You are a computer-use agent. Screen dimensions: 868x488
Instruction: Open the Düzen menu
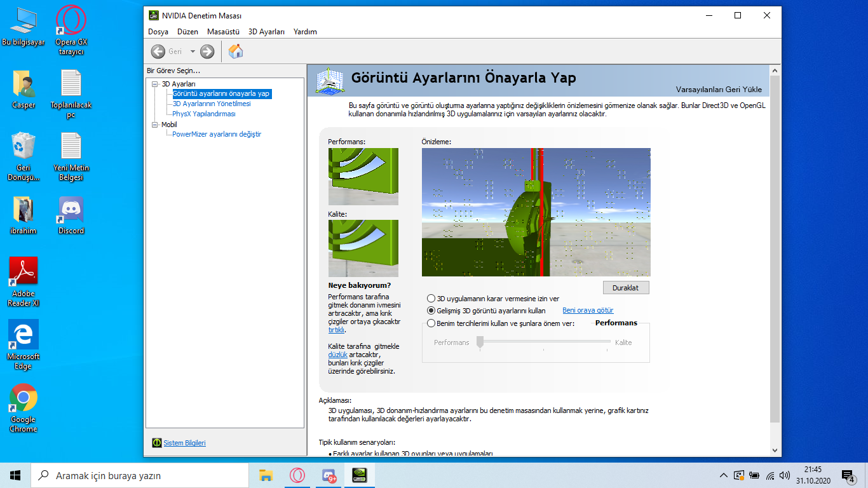(188, 32)
